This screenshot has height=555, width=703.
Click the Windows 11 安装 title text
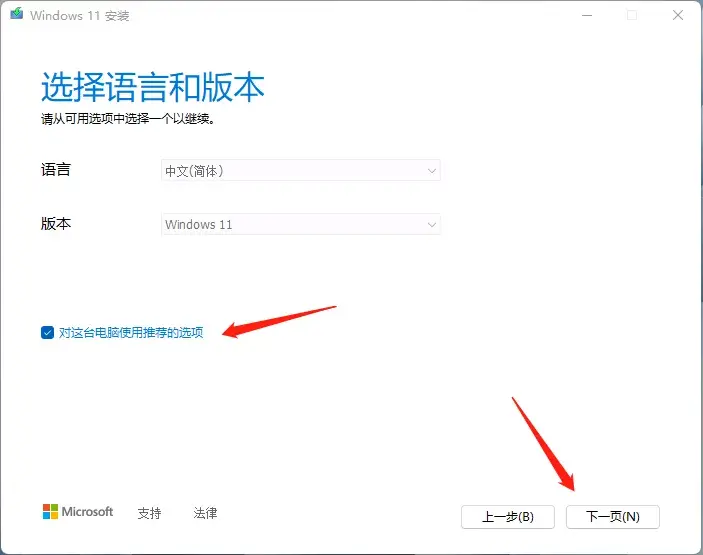click(x=80, y=16)
